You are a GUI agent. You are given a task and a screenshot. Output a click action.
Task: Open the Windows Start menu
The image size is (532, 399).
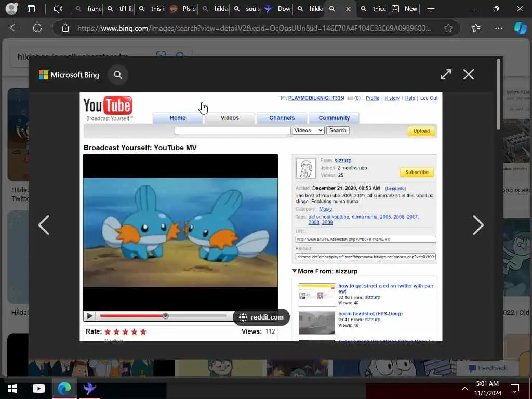point(12,389)
